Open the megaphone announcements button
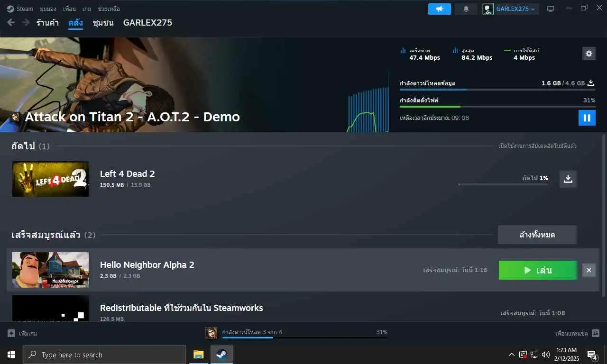Viewport: 607px width, 364px height. click(440, 9)
